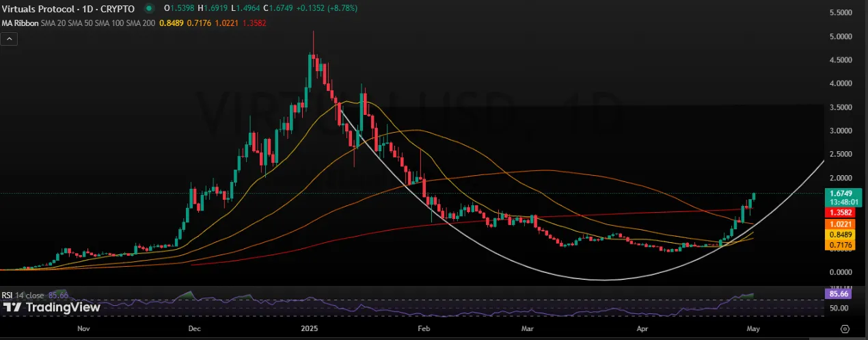
Task: Collapse the indicator legend with chevron button
Action: (x=10, y=39)
